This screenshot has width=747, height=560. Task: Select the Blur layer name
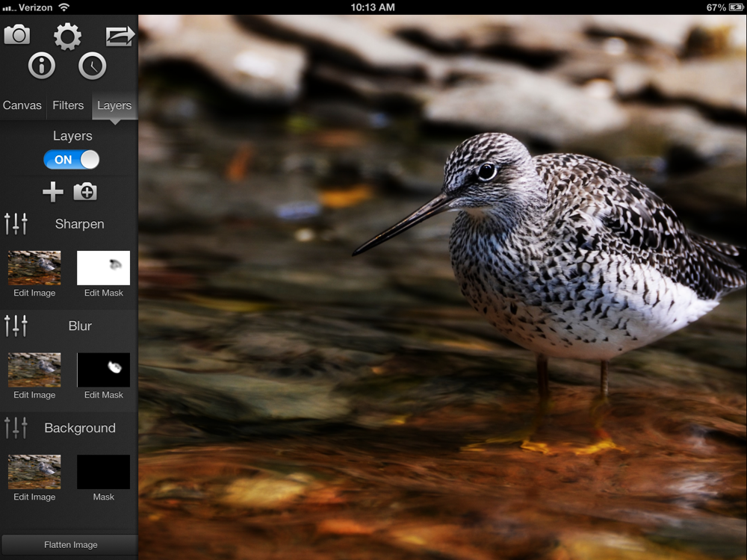click(x=80, y=326)
